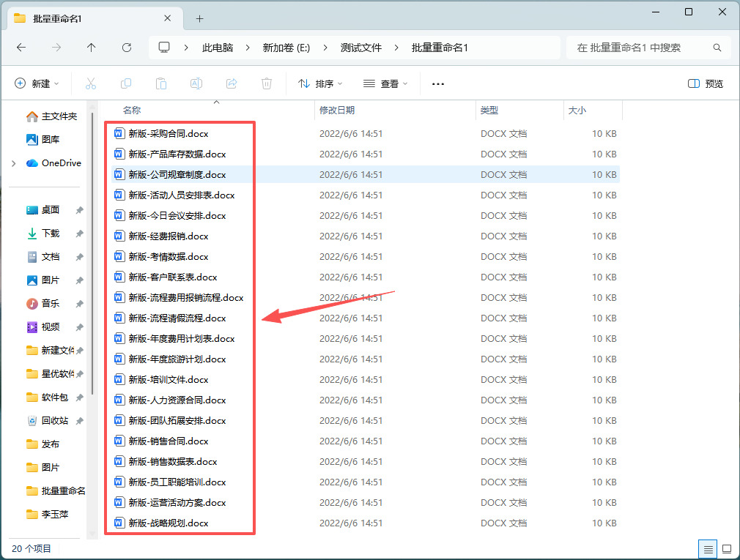Unpin 下载 using its pin icon
Viewport: 740px width, 560px height.
79,234
